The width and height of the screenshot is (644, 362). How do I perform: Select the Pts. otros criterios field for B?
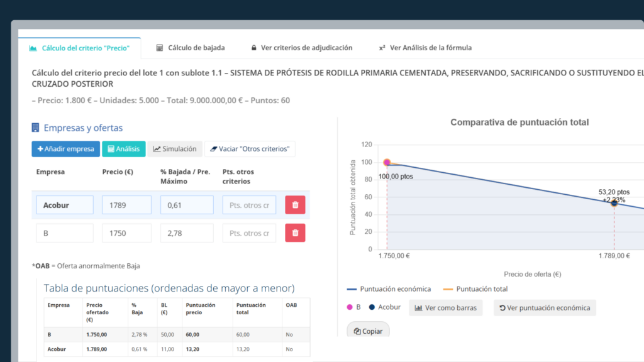point(249,233)
